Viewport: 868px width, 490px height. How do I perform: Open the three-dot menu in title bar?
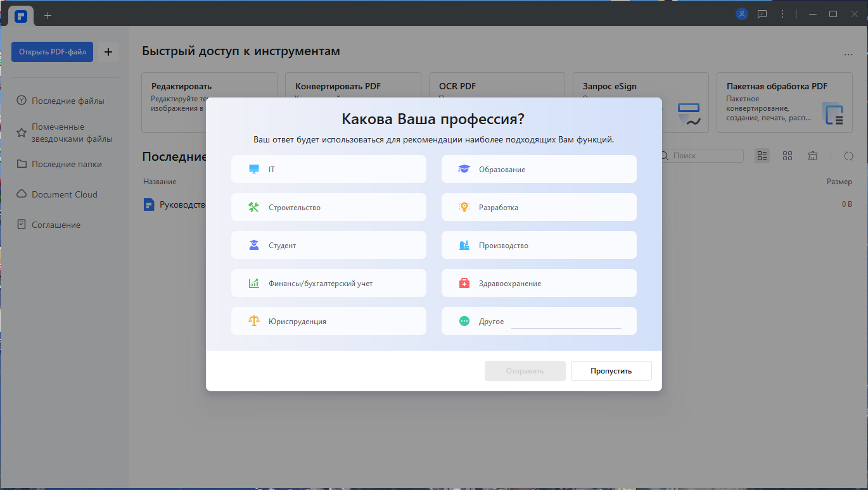[782, 13]
